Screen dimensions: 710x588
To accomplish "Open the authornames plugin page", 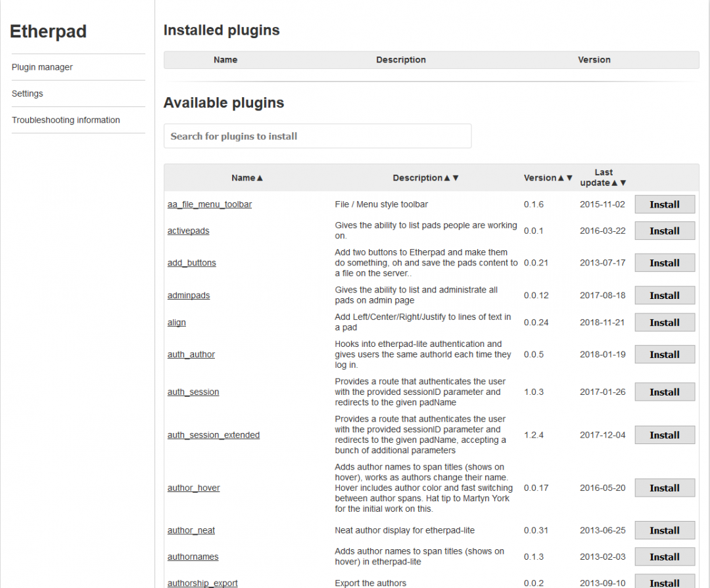I will click(193, 556).
